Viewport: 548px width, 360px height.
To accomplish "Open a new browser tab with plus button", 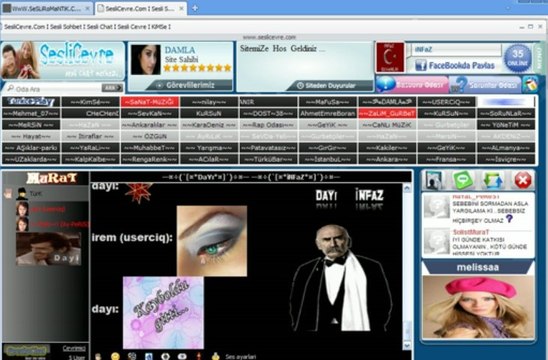I will click(x=195, y=8).
